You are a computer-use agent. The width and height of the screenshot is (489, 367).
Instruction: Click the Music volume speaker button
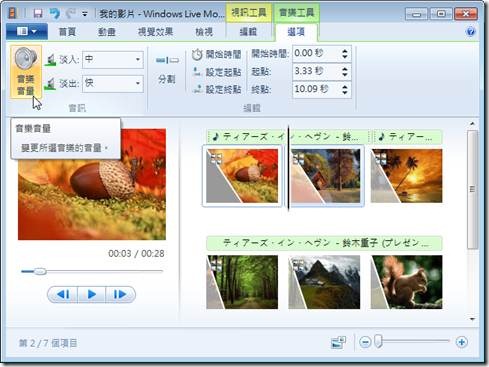click(x=26, y=71)
